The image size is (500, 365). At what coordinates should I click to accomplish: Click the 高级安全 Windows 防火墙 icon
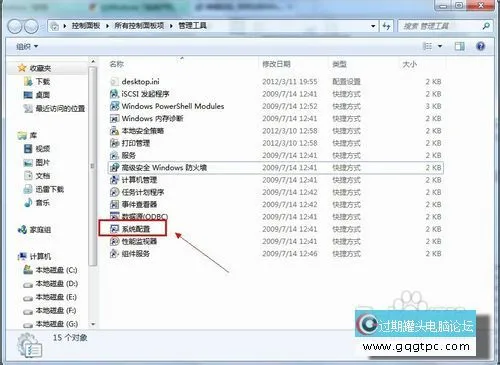point(114,168)
